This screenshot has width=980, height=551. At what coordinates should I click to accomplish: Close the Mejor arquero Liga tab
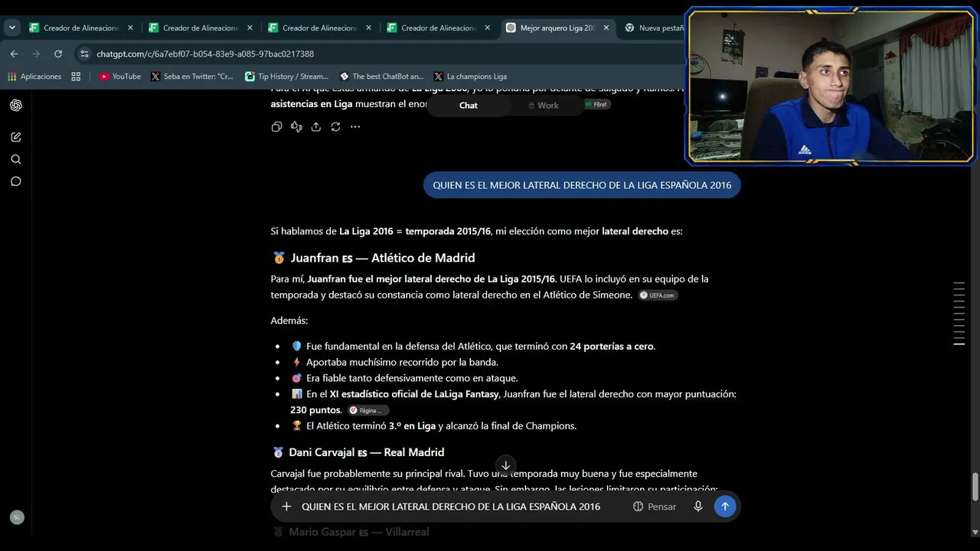click(x=606, y=28)
